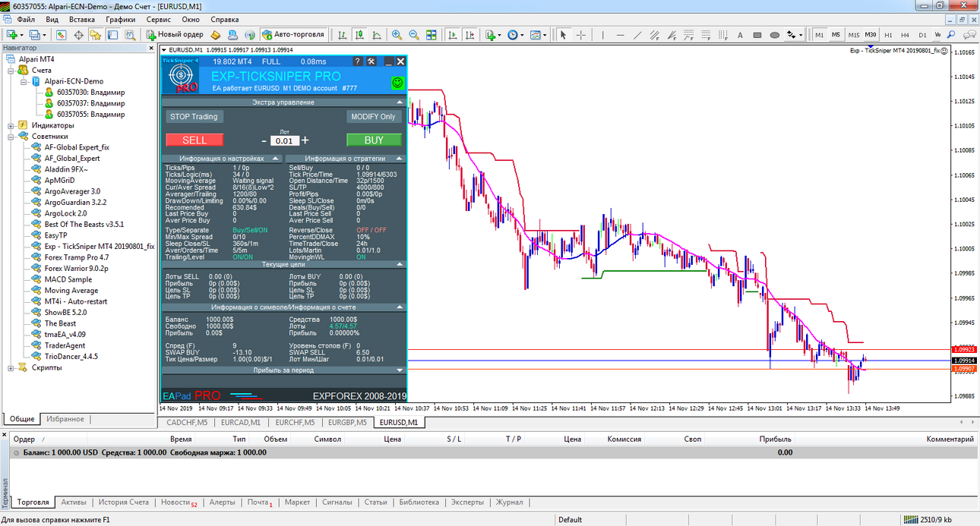Open the chat bubbles icon
980x526 pixels.
970,34
